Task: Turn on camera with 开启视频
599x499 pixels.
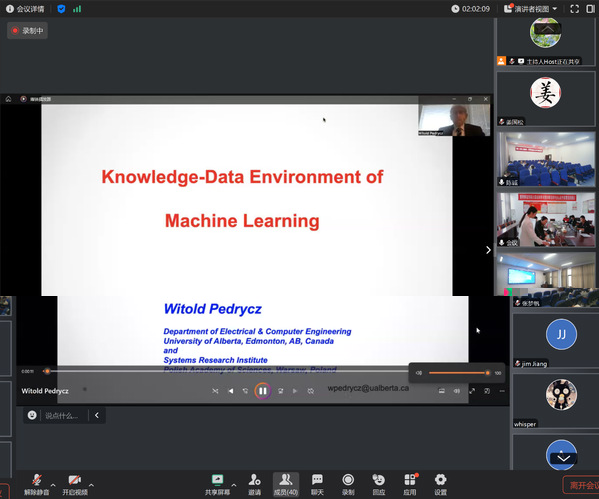Action: (x=75, y=484)
